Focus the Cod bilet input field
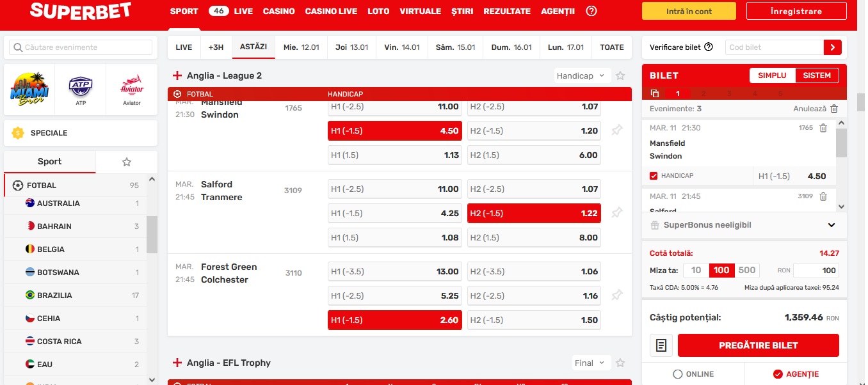The image size is (868, 385). (x=775, y=47)
